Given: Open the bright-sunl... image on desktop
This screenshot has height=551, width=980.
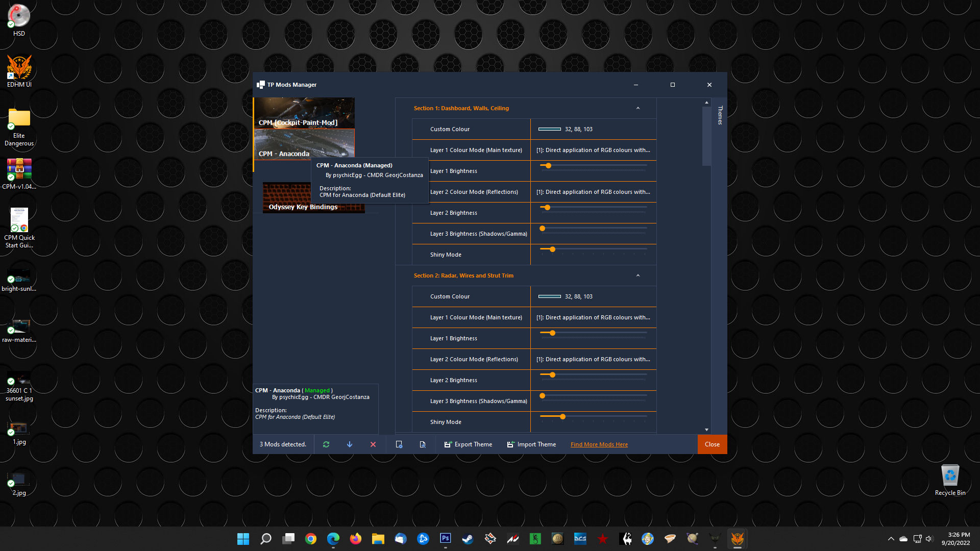Looking at the screenshot, I should click(x=19, y=281).
